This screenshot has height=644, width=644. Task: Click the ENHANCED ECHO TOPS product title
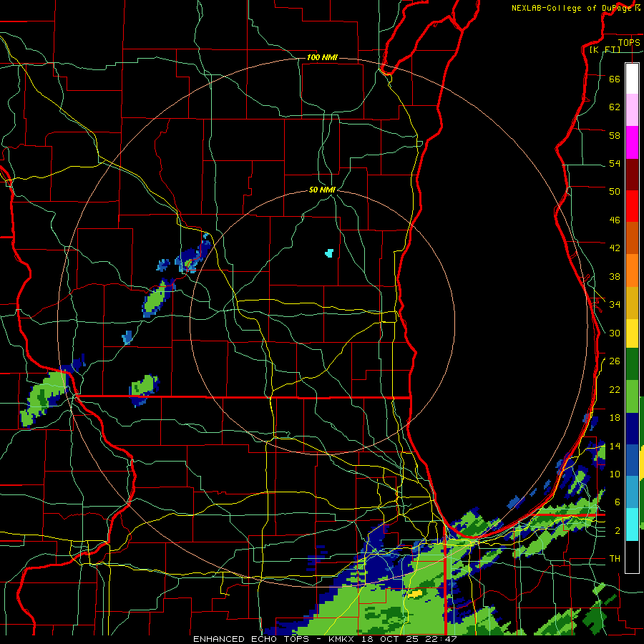click(x=250, y=639)
